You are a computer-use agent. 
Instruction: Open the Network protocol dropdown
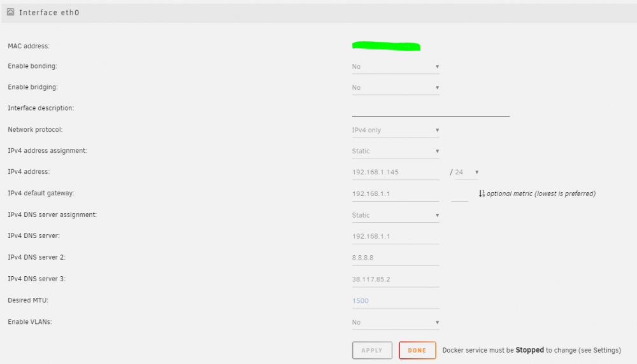(x=396, y=130)
